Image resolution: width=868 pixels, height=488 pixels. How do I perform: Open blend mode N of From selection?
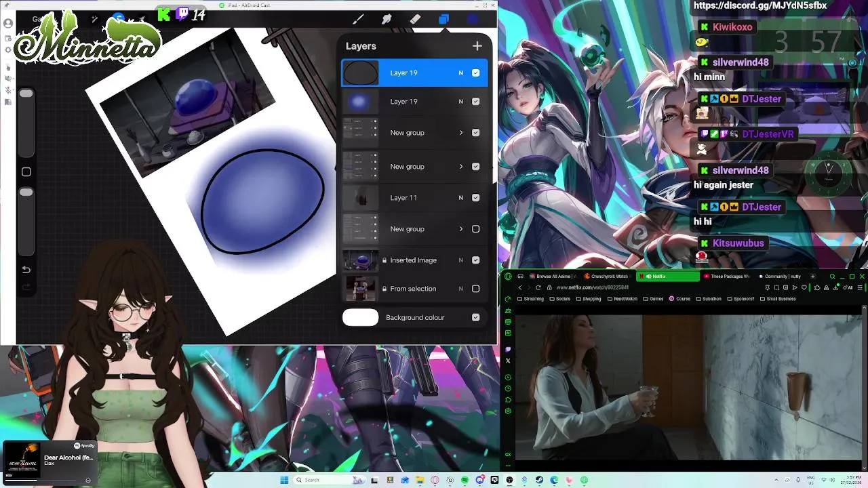coord(460,289)
